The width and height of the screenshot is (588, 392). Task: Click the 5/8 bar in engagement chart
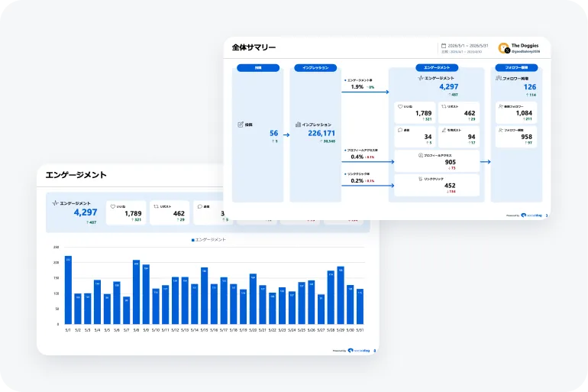136,292
